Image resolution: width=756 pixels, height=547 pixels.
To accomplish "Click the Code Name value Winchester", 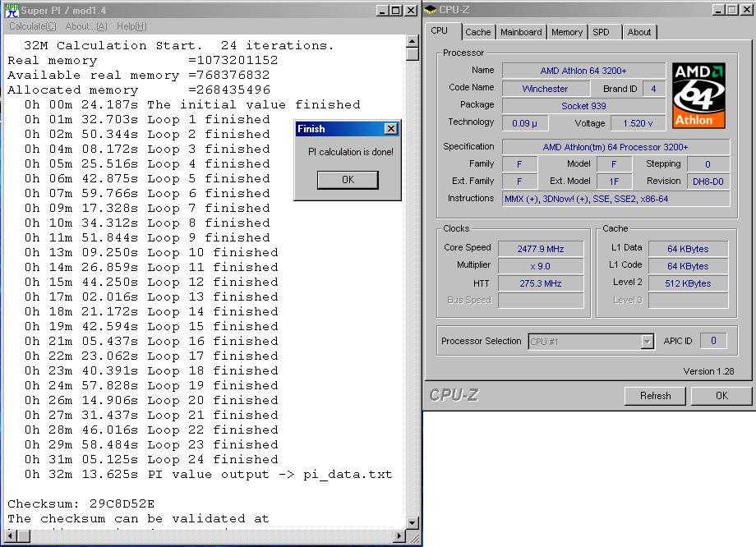I will (x=546, y=89).
